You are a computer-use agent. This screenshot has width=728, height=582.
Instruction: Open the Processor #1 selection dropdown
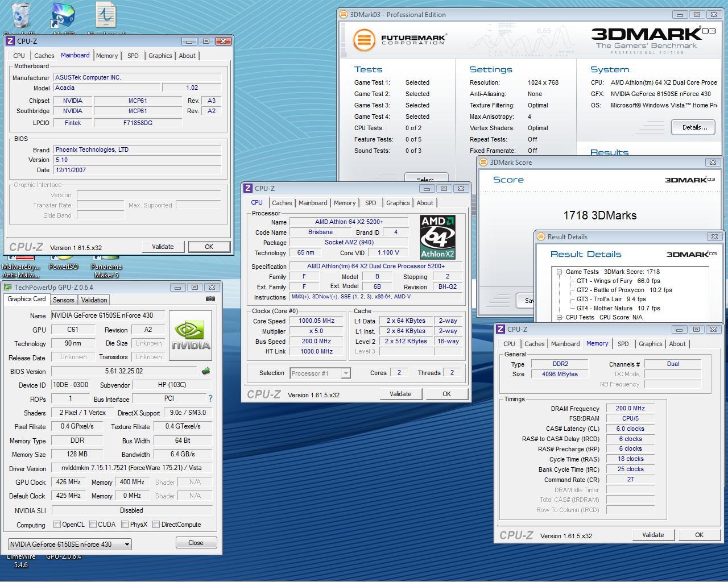320,373
